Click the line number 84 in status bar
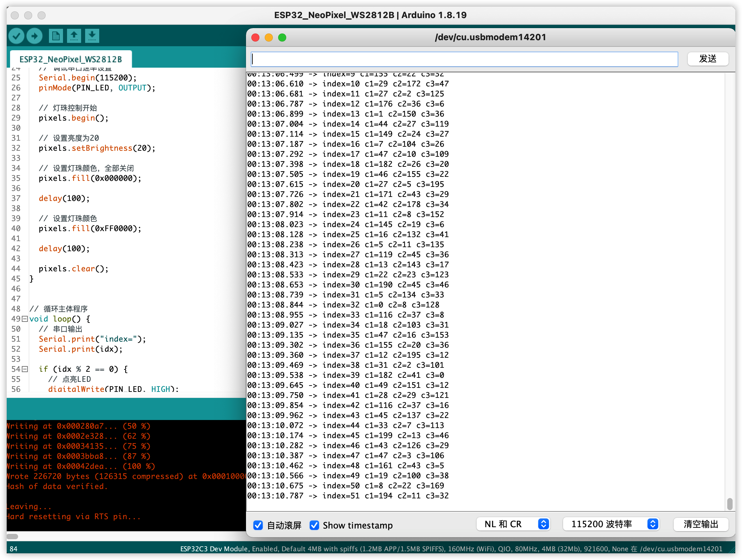This screenshot has width=742, height=560. coord(13,549)
